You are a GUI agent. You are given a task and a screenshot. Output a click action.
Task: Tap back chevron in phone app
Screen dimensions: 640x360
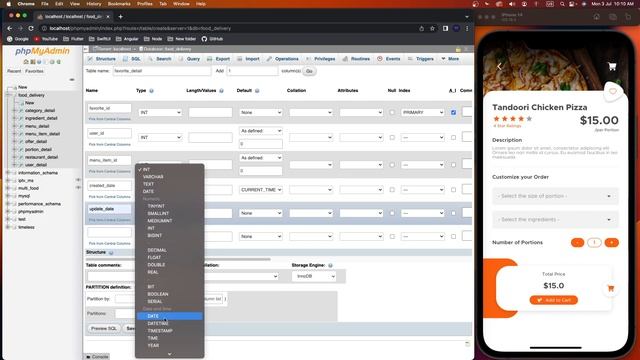point(499,67)
